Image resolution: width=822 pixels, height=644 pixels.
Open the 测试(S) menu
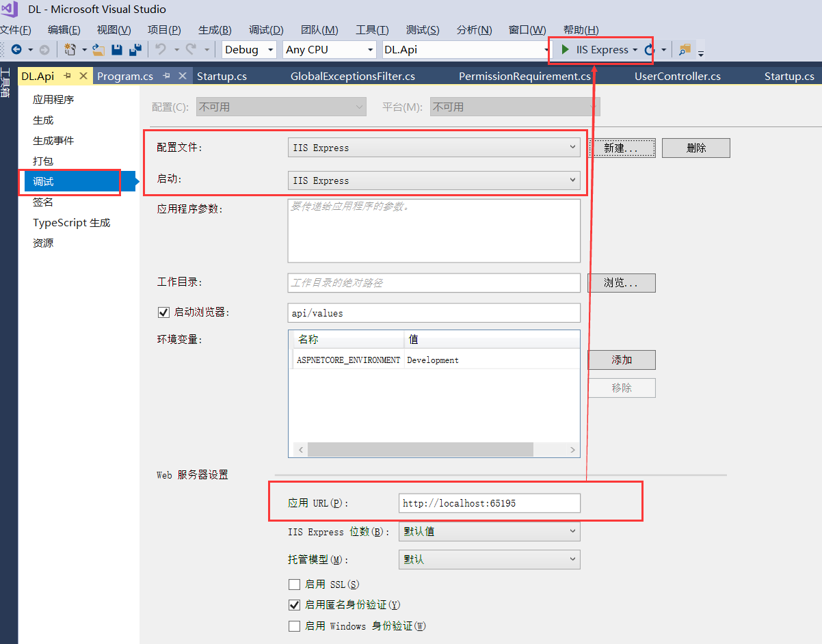coord(423,29)
